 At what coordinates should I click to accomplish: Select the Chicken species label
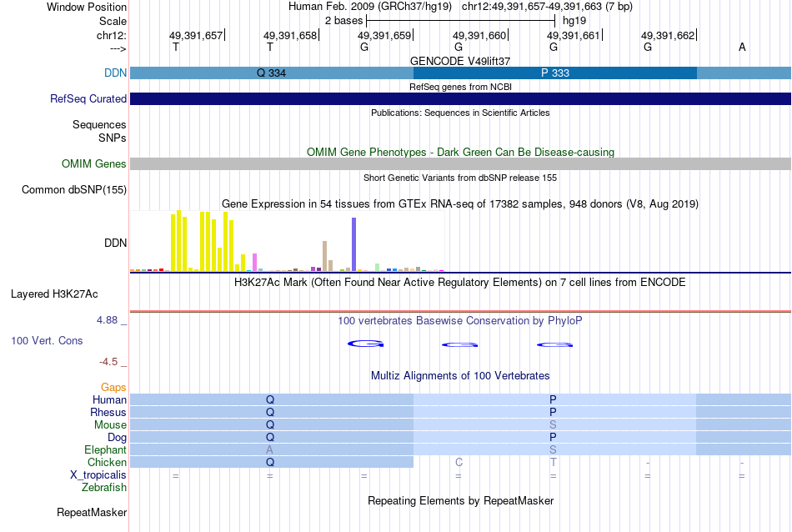tap(107, 462)
